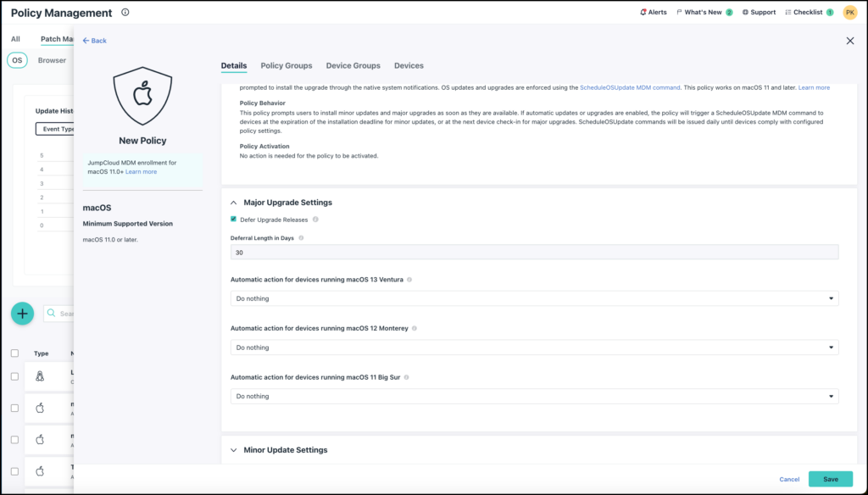This screenshot has width=868, height=495.
Task: Click the Save button
Action: click(830, 479)
